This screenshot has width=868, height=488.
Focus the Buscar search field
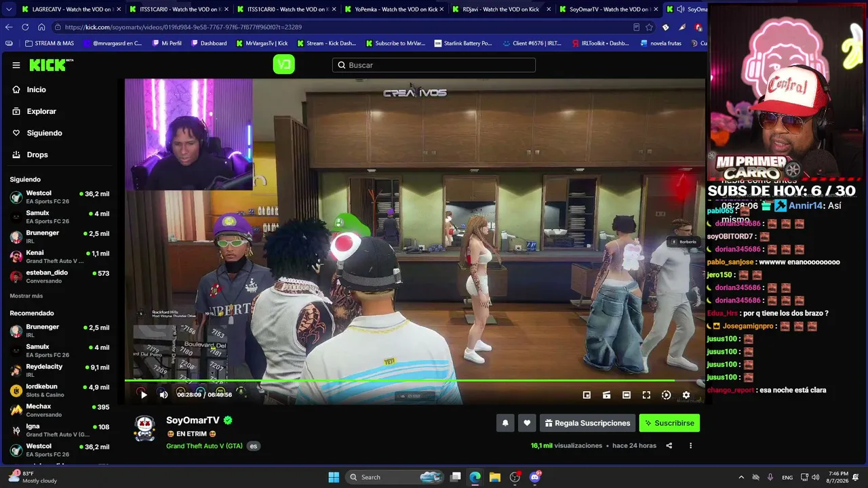(434, 65)
